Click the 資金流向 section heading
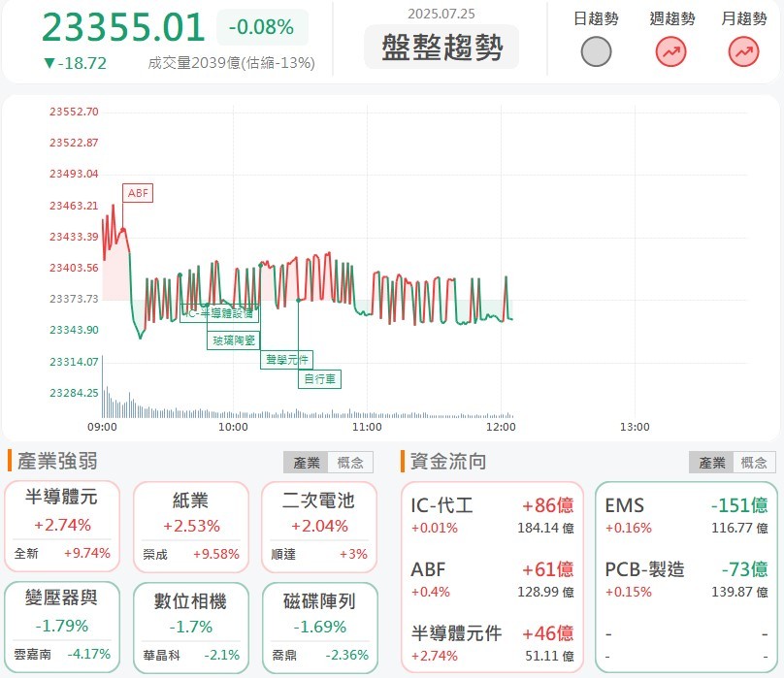The image size is (784, 678). tap(448, 461)
